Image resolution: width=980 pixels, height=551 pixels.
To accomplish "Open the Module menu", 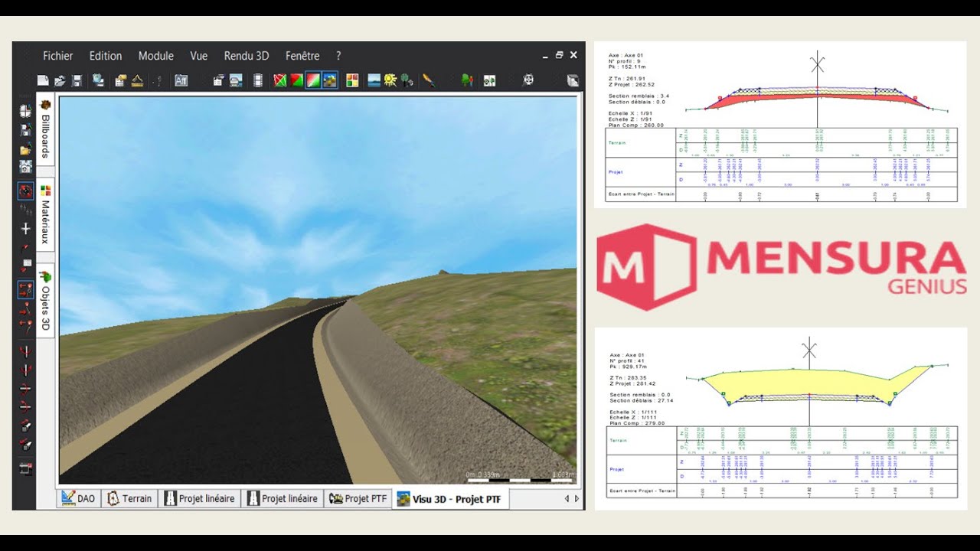I will coord(156,56).
